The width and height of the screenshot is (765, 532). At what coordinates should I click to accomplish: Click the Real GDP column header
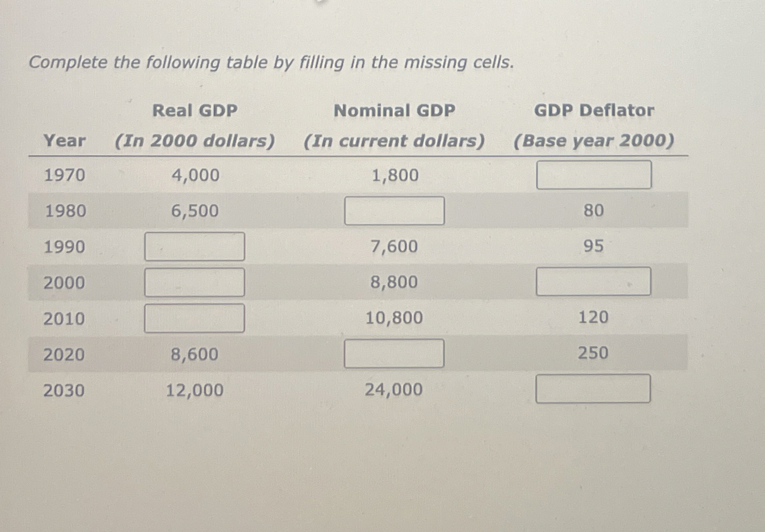194,110
